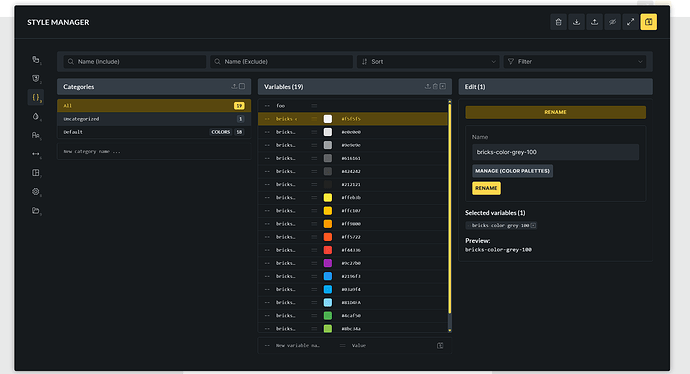This screenshot has width=690, height=374.
Task: Open the curly braces variables section
Action: pos(36,98)
